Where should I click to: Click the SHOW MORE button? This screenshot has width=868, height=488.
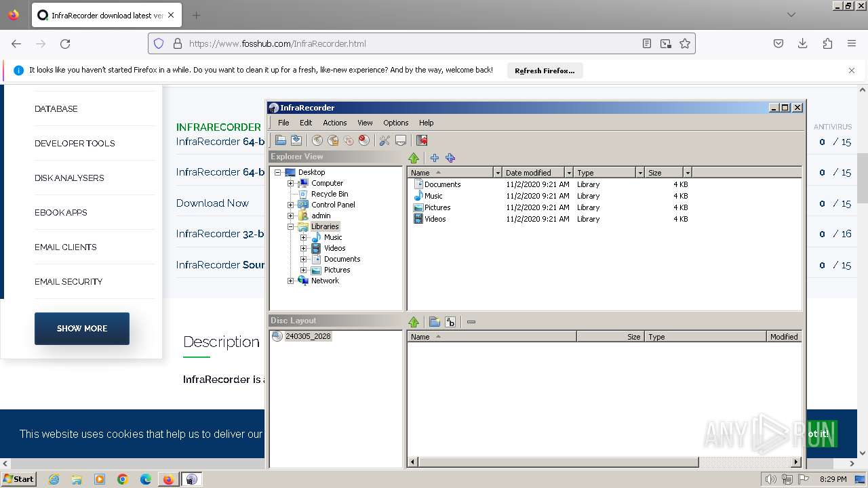pyautogui.click(x=82, y=328)
